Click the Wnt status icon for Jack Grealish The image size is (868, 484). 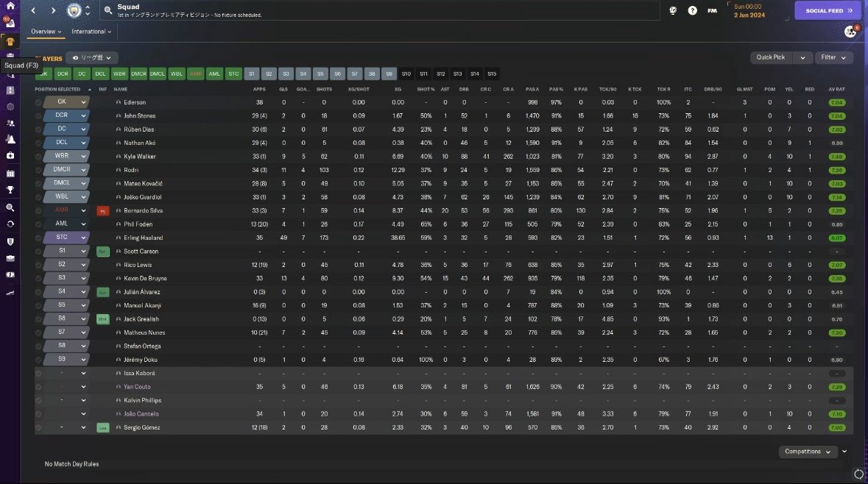coord(102,319)
